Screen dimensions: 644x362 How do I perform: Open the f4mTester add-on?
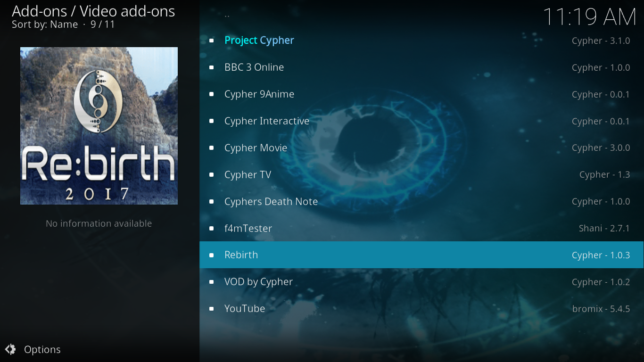(421, 229)
